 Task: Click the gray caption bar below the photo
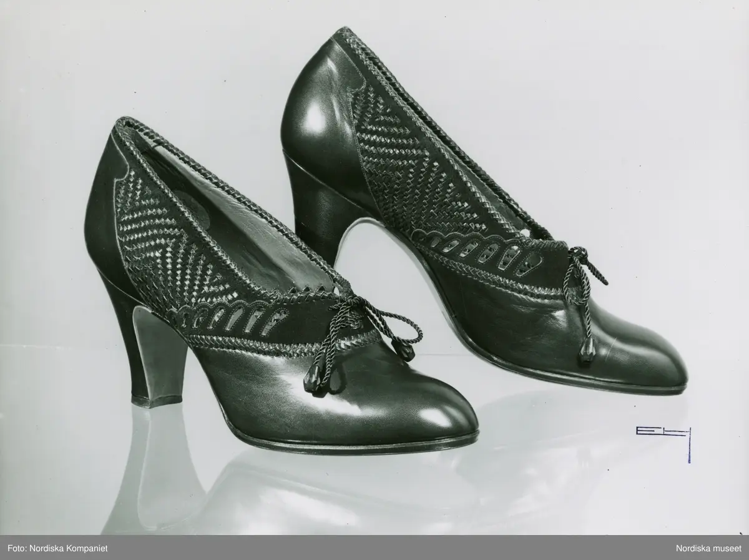click(x=374, y=548)
